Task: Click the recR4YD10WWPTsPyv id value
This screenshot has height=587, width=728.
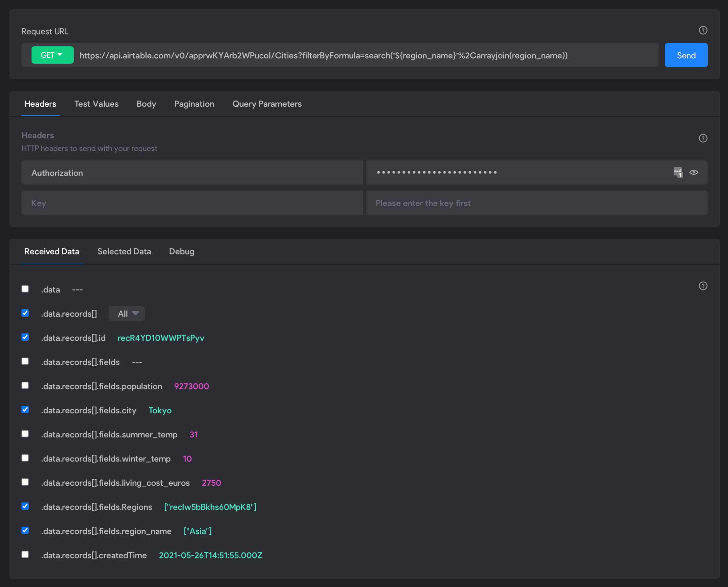Action: (x=161, y=338)
